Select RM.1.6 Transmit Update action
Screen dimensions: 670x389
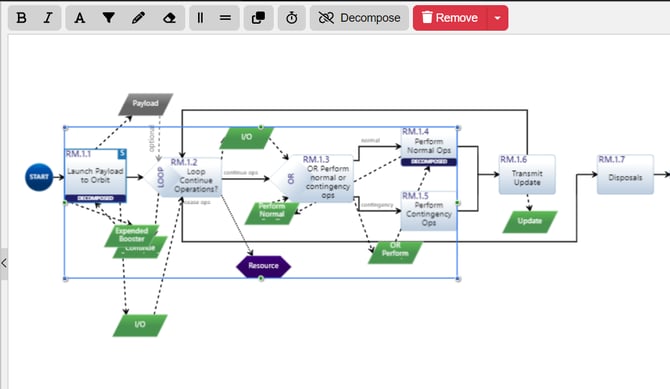pos(527,174)
